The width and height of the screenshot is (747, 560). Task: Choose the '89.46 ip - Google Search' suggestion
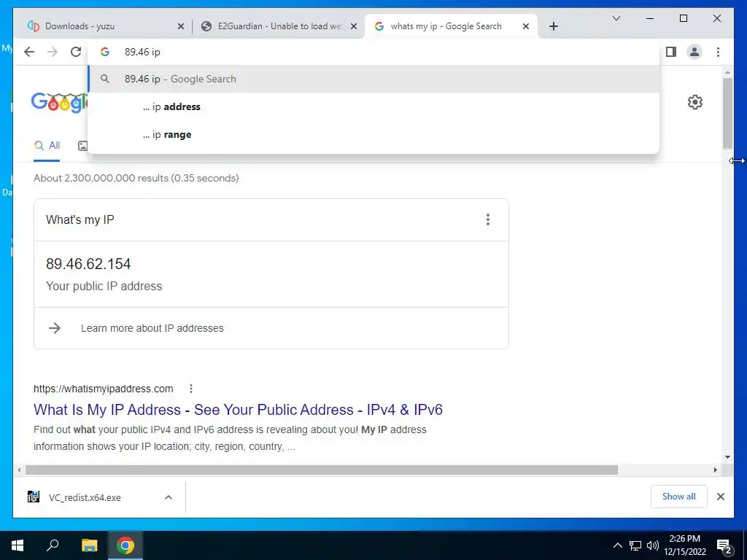tap(374, 79)
